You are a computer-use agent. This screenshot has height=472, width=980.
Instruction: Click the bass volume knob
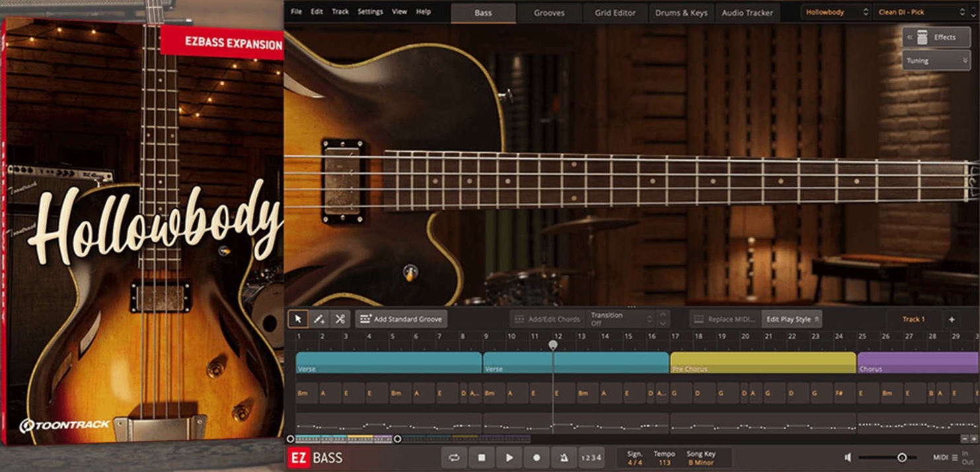410,272
